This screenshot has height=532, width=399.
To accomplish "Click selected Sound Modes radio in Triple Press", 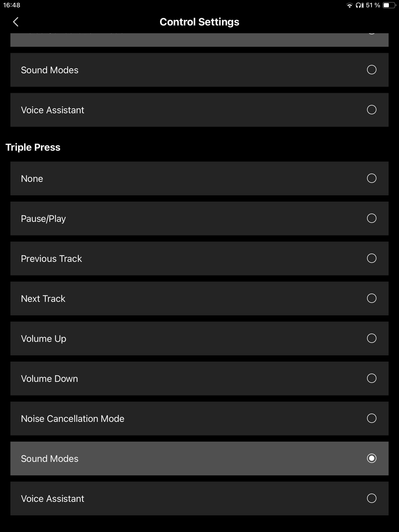I will (x=371, y=458).
